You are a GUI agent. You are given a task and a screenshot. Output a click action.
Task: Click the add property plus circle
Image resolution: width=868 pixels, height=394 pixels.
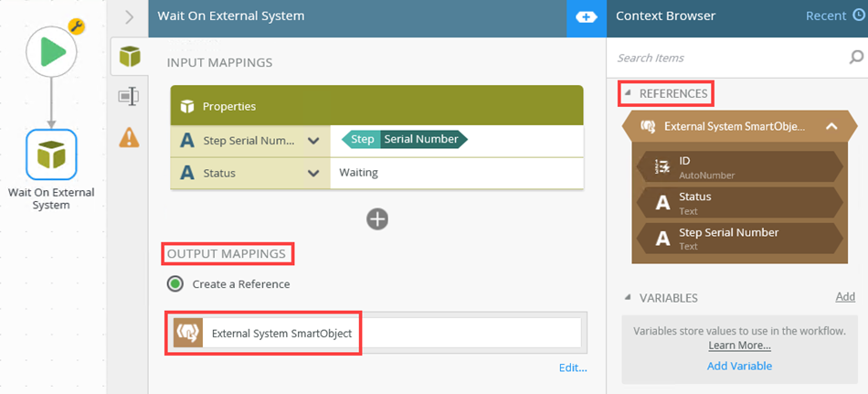pos(376,218)
